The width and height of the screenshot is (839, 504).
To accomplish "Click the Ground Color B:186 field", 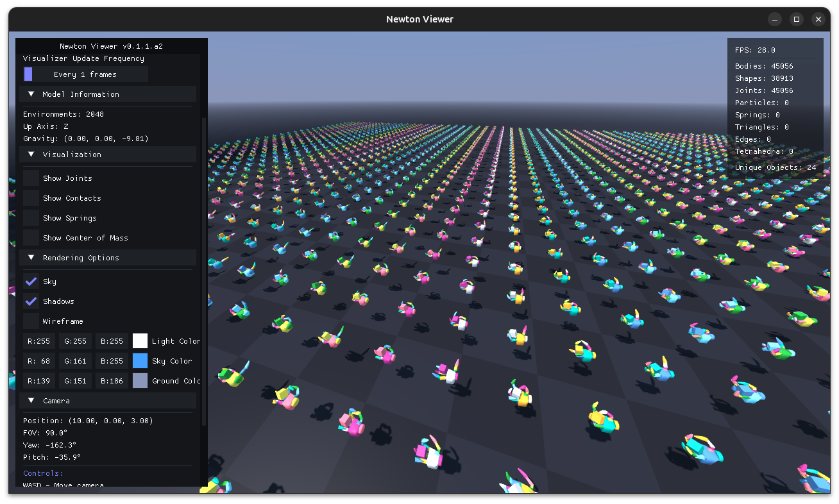I will [112, 381].
